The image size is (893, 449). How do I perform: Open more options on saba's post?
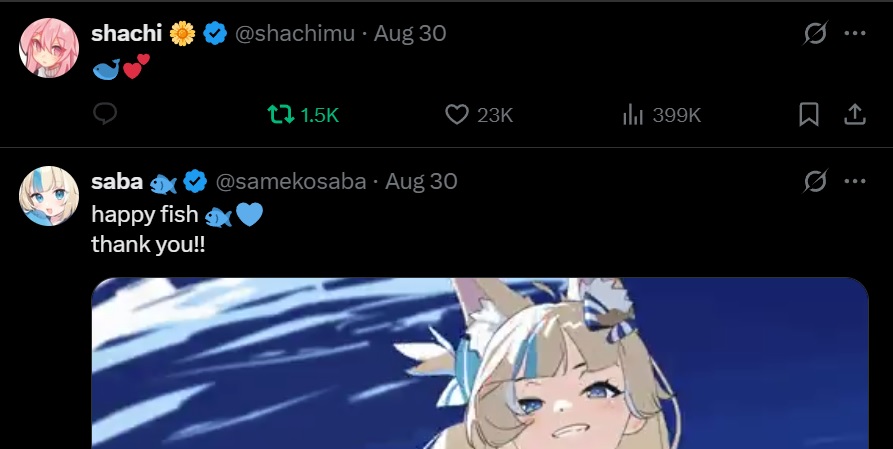(x=855, y=181)
